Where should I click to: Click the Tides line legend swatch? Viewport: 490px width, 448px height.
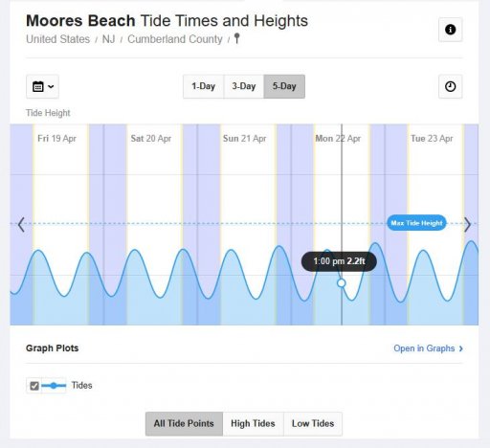(54, 386)
